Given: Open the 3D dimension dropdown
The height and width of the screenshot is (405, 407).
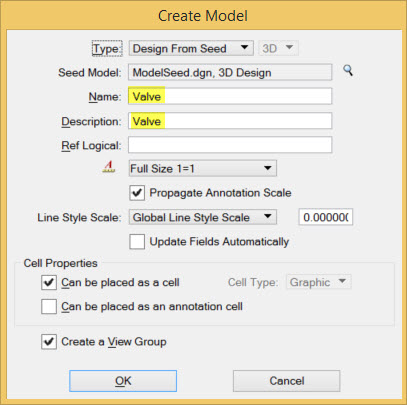Looking at the screenshot, I should (278, 48).
